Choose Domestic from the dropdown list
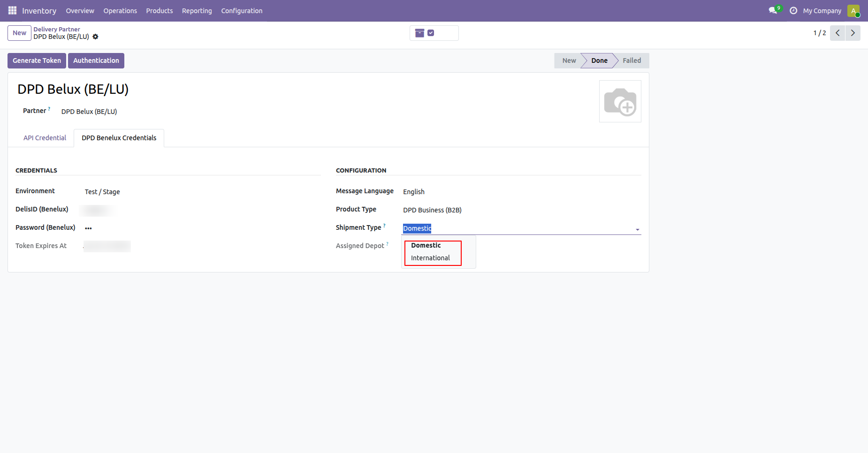 pyautogui.click(x=426, y=245)
